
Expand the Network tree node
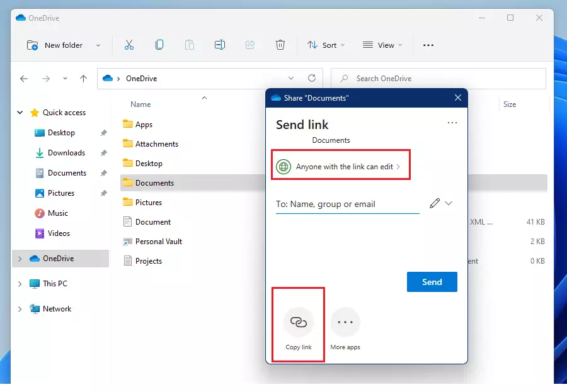click(20, 309)
